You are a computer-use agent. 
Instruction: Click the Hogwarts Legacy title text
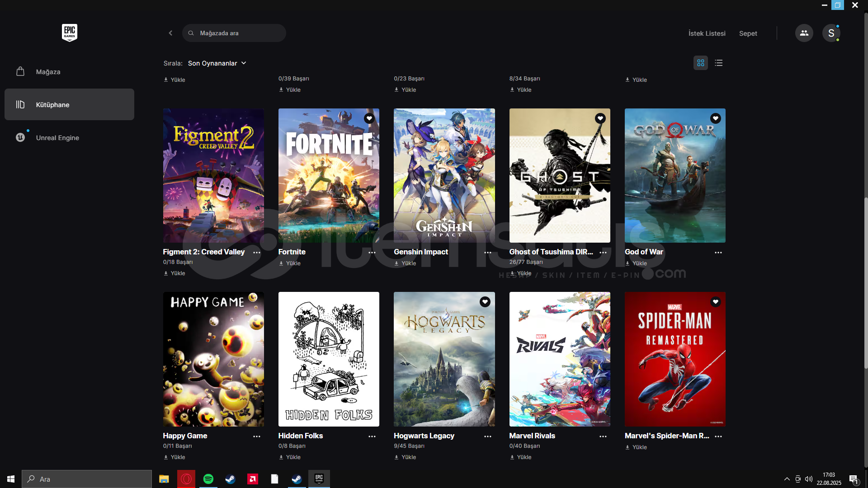click(424, 436)
